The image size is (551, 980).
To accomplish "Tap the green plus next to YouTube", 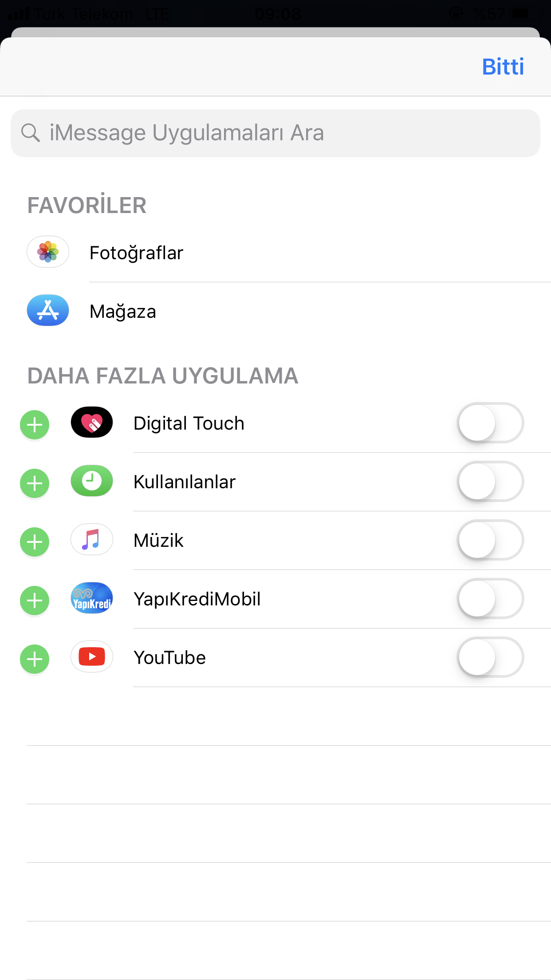I will (35, 659).
